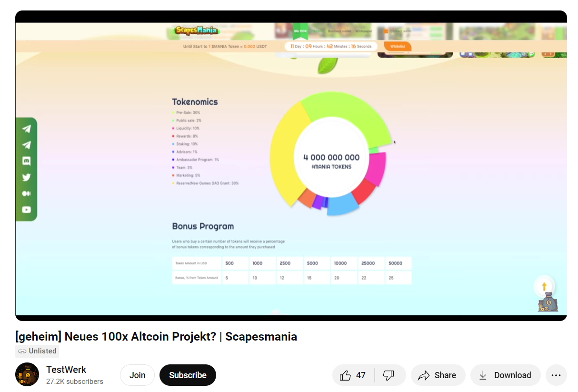This screenshot has height=392, width=578.
Task: Click the Twitter bird icon
Action: pos(27,177)
